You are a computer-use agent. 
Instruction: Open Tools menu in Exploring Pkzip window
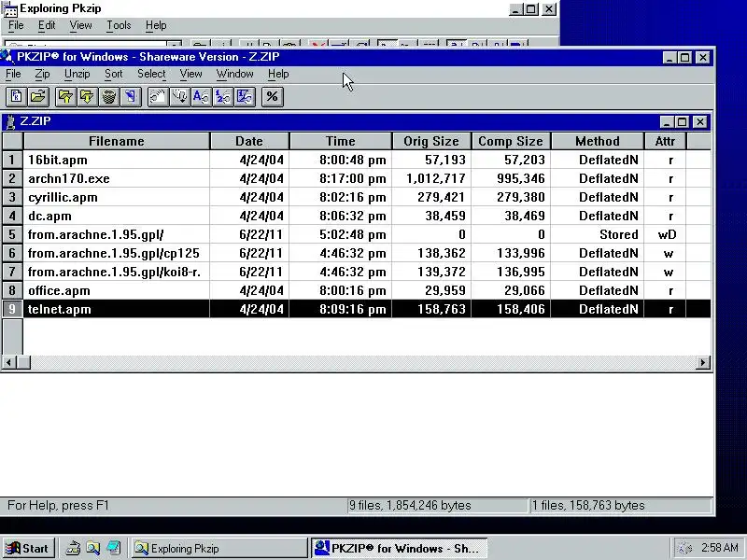pos(119,25)
